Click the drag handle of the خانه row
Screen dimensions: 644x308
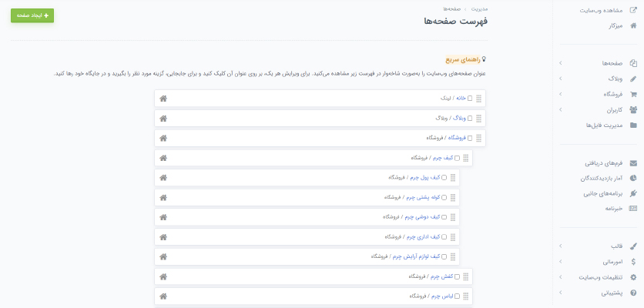pyautogui.click(x=478, y=99)
